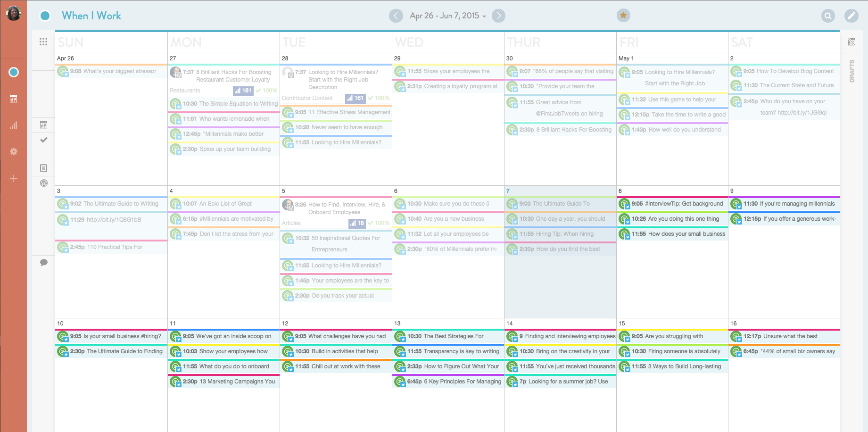Open the comments speech bubble icon
Viewport: 868px width, 432px height.
(44, 263)
